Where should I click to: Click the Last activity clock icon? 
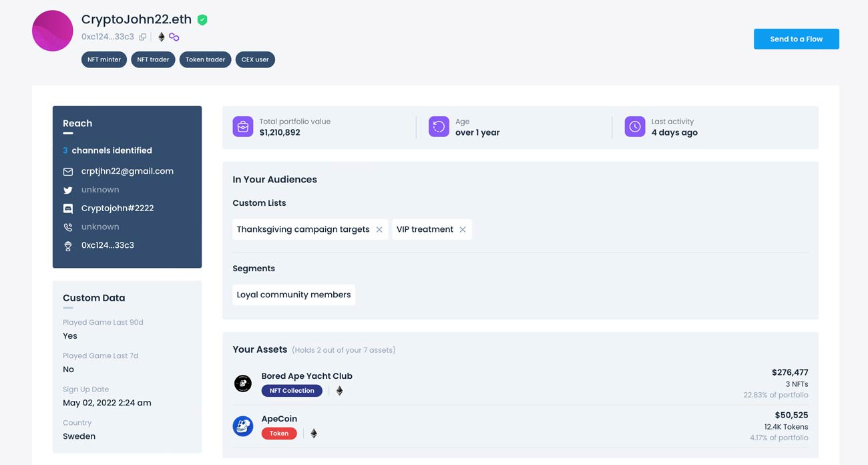635,126
